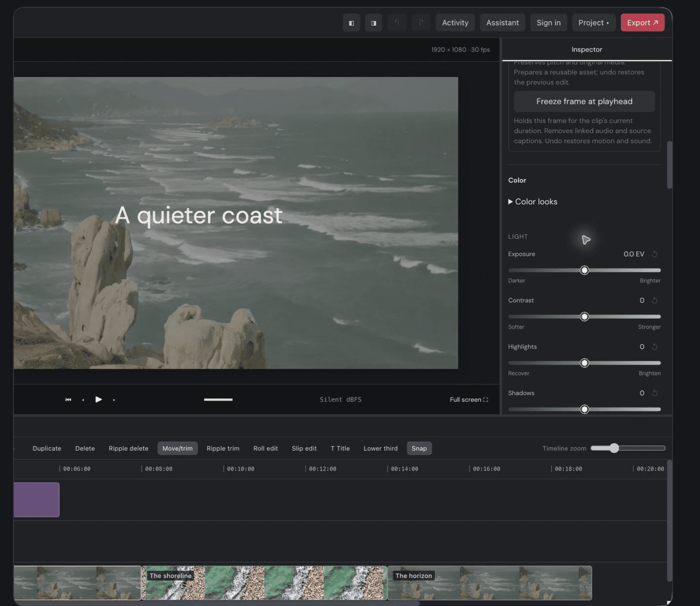Add a Title with the T Title button

[x=340, y=448]
